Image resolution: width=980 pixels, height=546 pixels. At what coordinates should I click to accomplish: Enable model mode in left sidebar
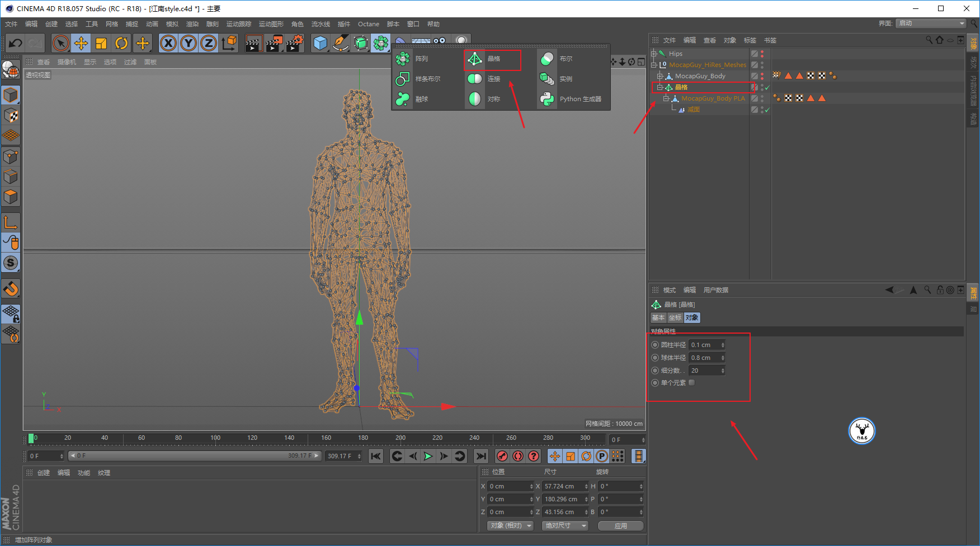pyautogui.click(x=11, y=96)
